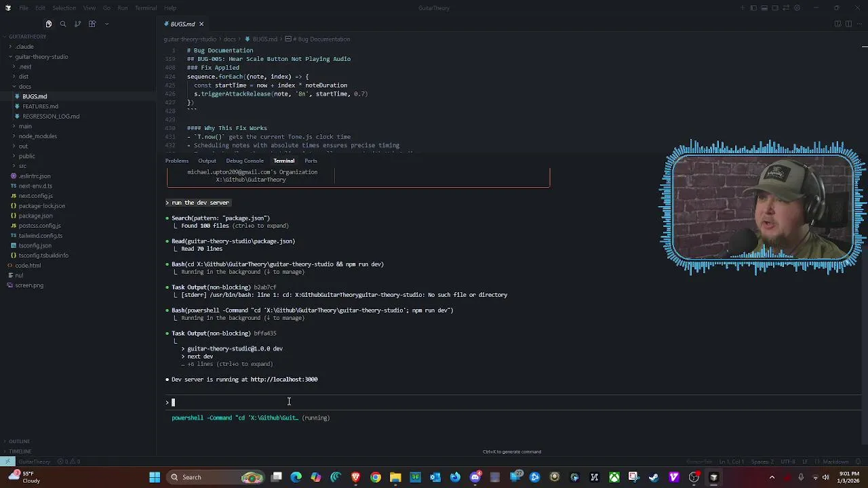This screenshot has width=868, height=488.
Task: Expand additional views chevron in sidebar header
Action: 106,24
